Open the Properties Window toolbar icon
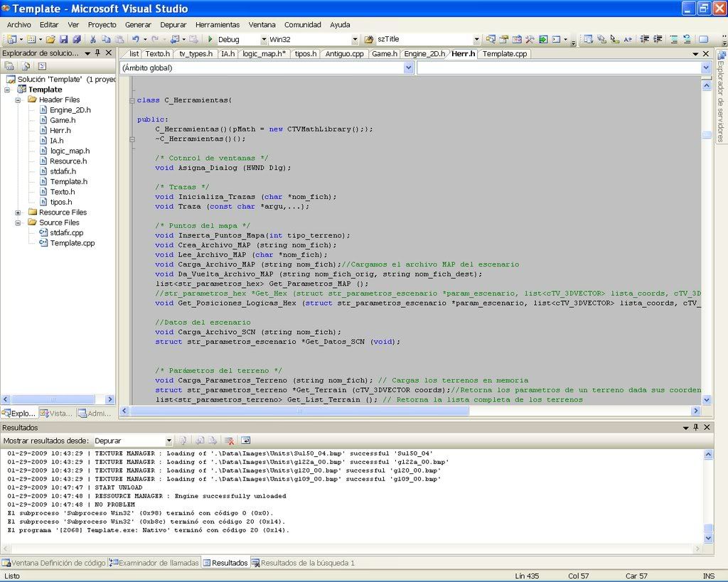This screenshot has width=728, height=582. pos(504,40)
